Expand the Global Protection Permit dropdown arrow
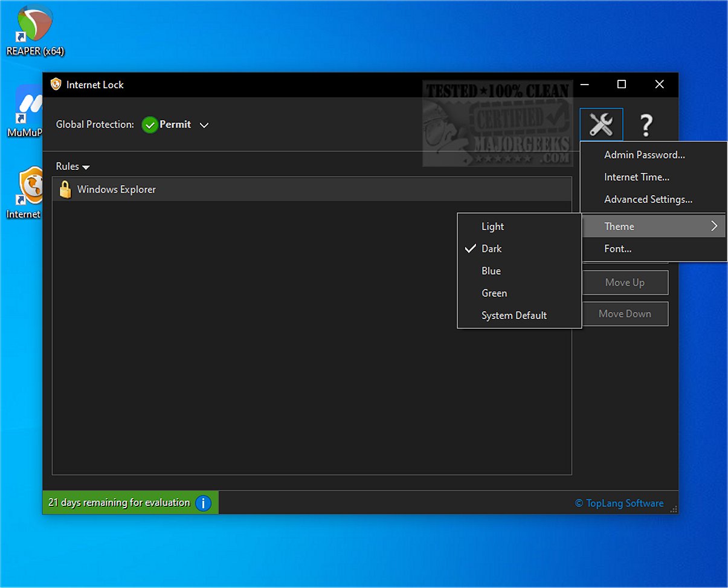 click(204, 125)
